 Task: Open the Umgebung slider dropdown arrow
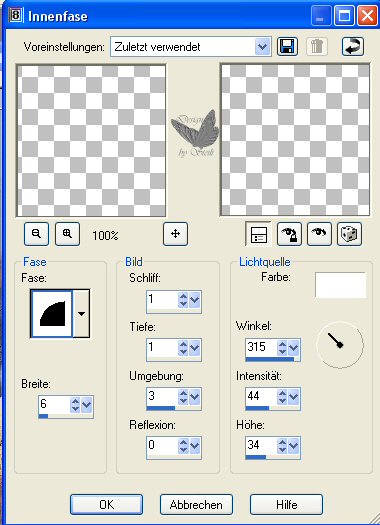pyautogui.click(x=195, y=397)
